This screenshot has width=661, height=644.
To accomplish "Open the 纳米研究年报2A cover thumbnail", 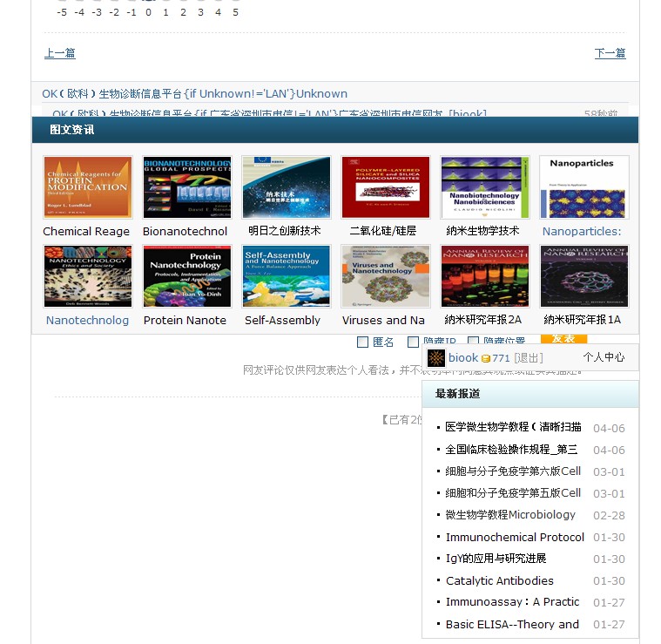I will (x=485, y=276).
